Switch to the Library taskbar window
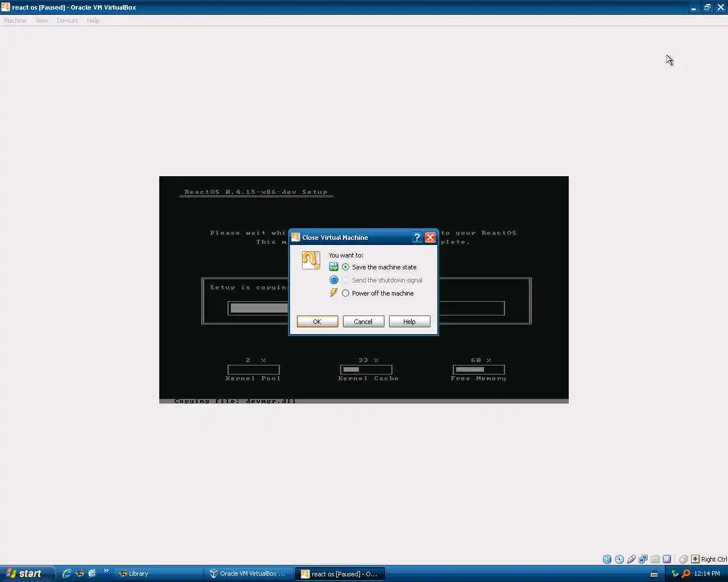 pos(159,573)
